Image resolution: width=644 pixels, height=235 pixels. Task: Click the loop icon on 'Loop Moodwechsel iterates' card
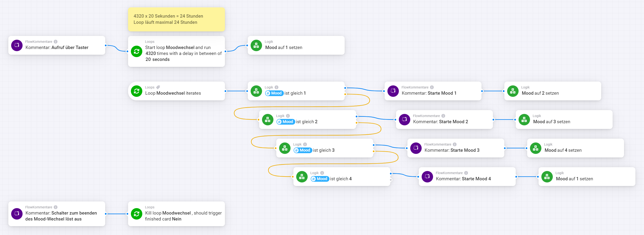tap(137, 91)
